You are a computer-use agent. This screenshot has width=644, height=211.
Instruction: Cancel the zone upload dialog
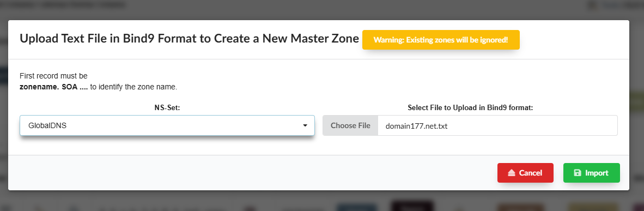coord(525,173)
